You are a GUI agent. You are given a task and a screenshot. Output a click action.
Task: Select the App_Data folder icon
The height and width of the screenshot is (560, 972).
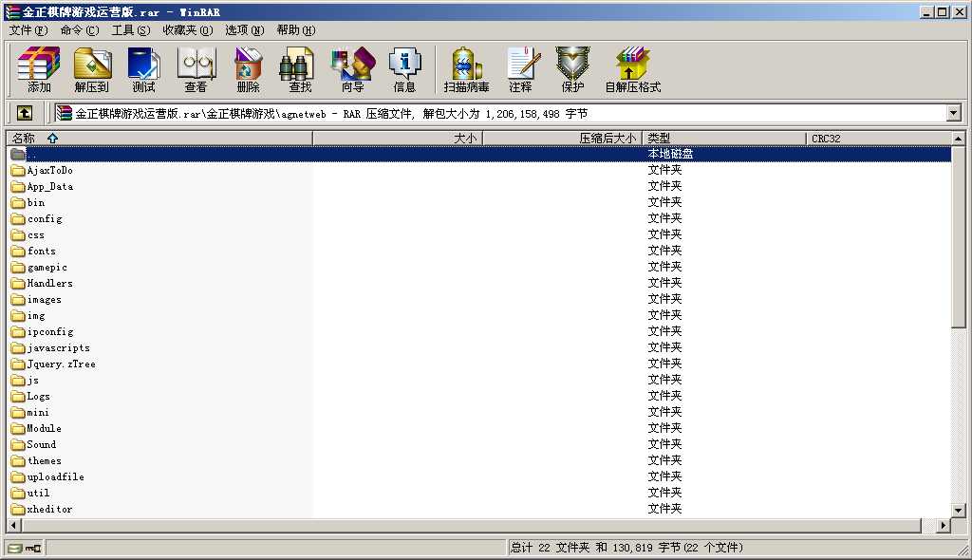pyautogui.click(x=18, y=187)
